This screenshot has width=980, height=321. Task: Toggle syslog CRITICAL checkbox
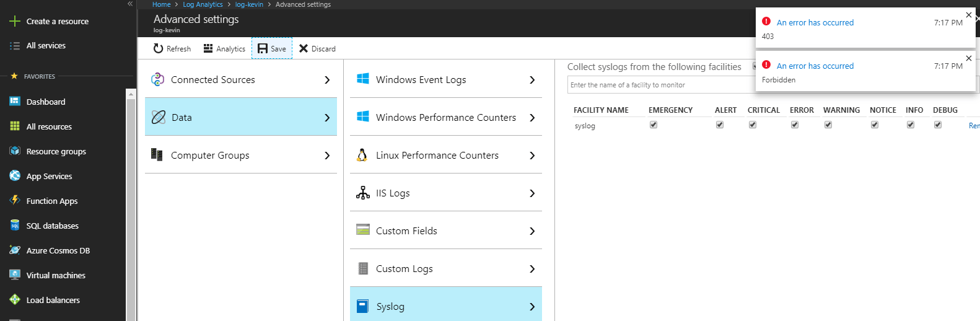753,125
